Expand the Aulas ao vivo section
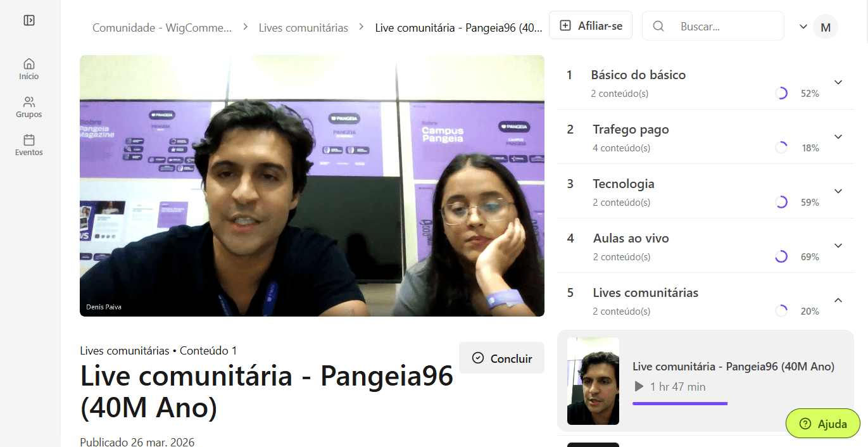The width and height of the screenshot is (868, 447). coord(838,246)
